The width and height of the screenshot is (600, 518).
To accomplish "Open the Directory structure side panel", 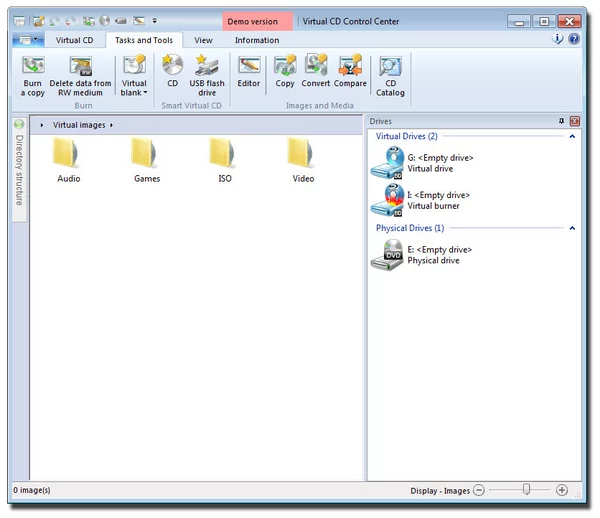I will pos(19,170).
